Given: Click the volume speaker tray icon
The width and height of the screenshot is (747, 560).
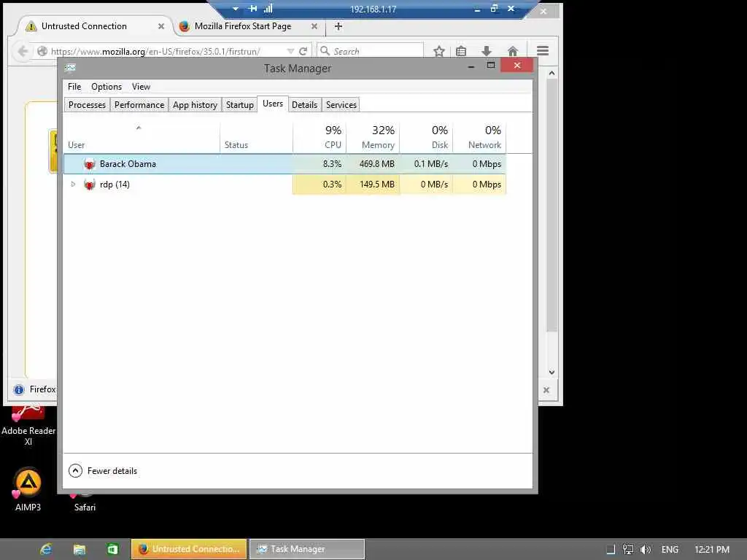Looking at the screenshot, I should click(x=645, y=550).
